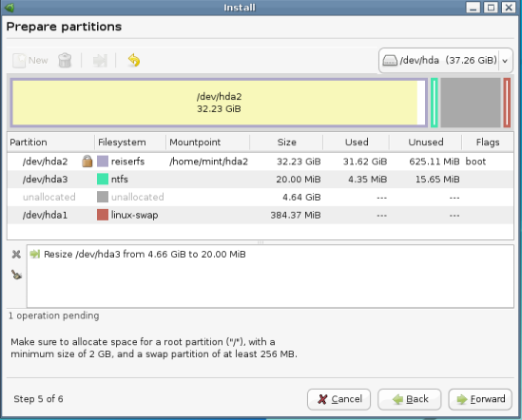The width and height of the screenshot is (522, 420).
Task: Click the Mountpoint column header
Action: (207, 143)
